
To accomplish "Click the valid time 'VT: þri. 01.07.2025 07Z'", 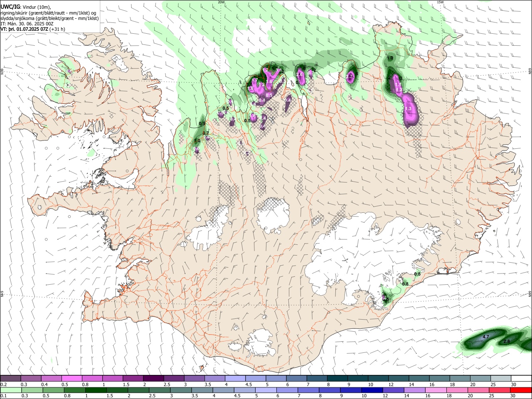I will pos(24,29).
